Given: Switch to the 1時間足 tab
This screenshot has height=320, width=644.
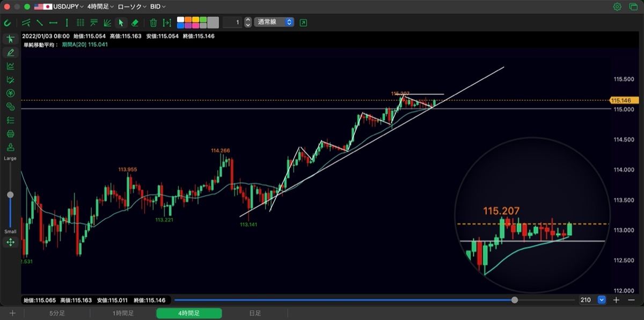Looking at the screenshot, I should click(123, 313).
